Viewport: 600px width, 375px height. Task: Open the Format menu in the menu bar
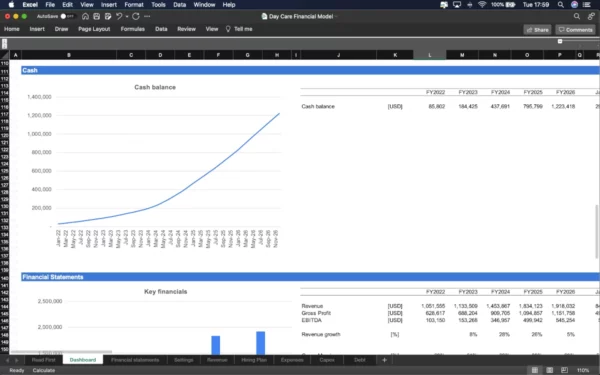[134, 5]
